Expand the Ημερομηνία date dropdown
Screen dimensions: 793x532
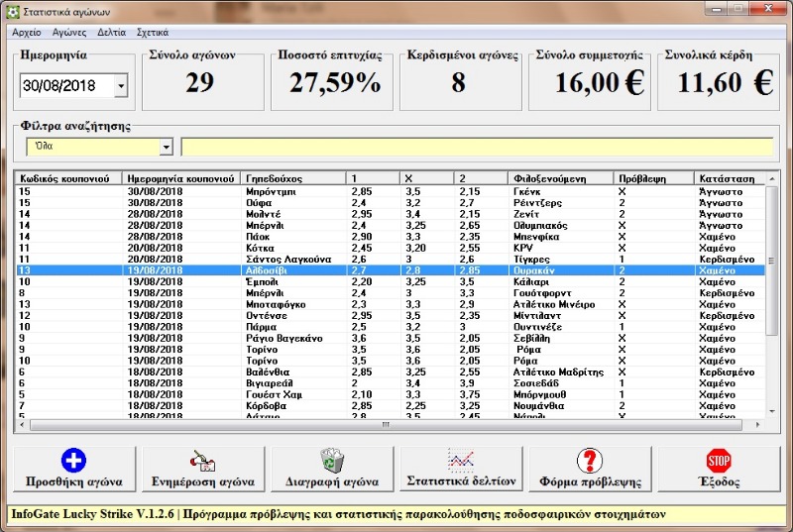[x=121, y=87]
